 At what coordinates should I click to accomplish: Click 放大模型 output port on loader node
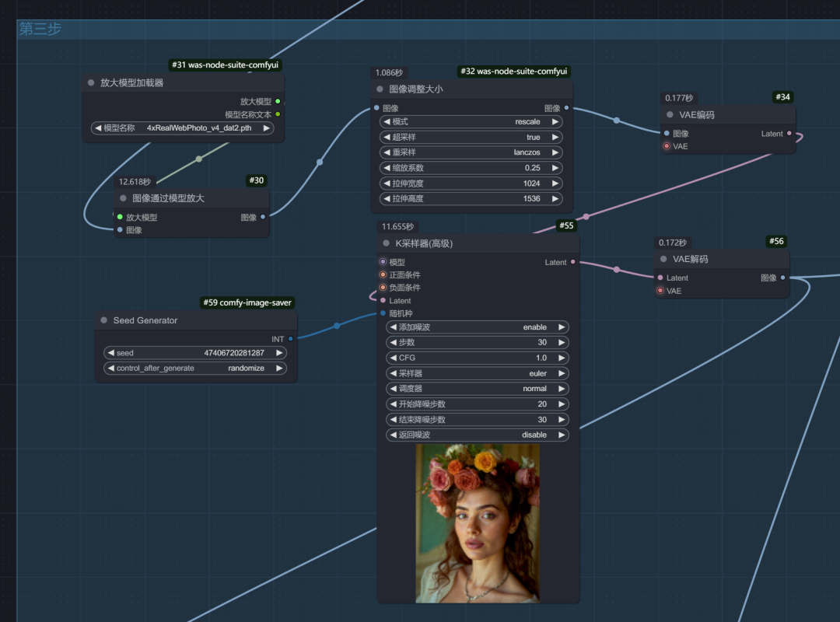point(278,101)
